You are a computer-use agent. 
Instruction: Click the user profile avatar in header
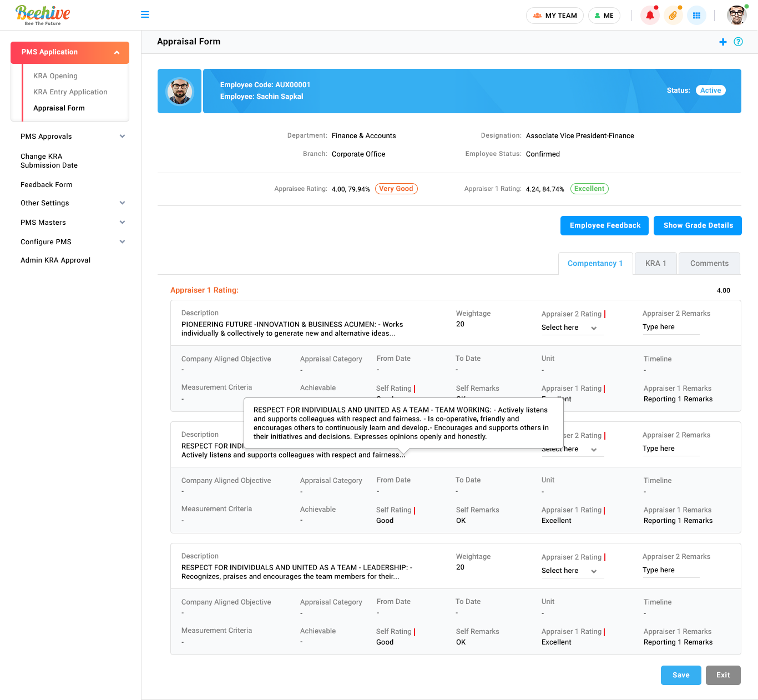point(736,16)
